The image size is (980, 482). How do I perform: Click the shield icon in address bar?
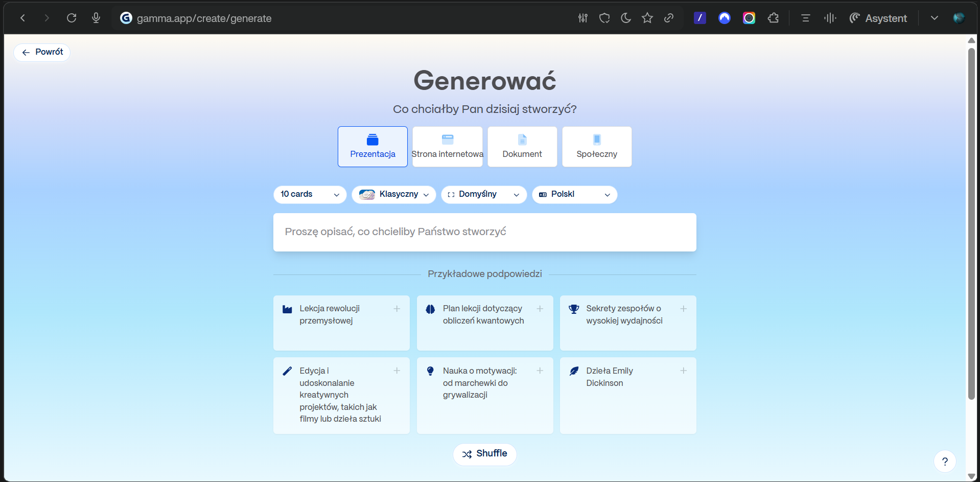(x=604, y=18)
